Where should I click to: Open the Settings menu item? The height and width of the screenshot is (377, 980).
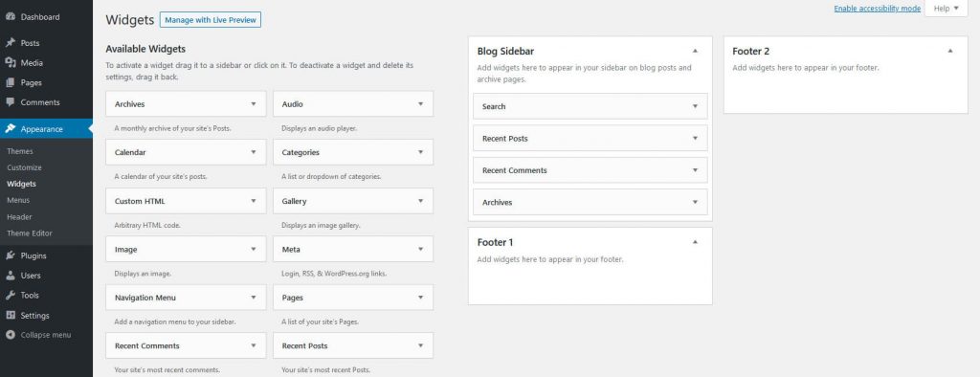(x=46, y=315)
